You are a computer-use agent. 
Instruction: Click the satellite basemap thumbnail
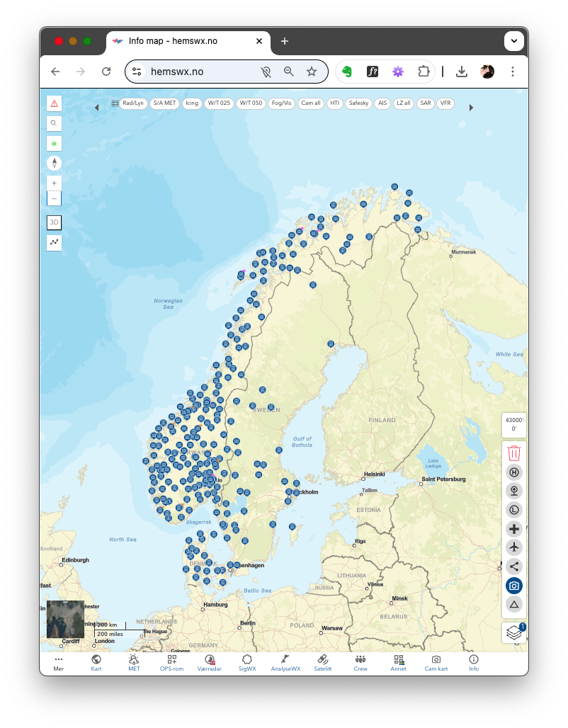point(65,619)
